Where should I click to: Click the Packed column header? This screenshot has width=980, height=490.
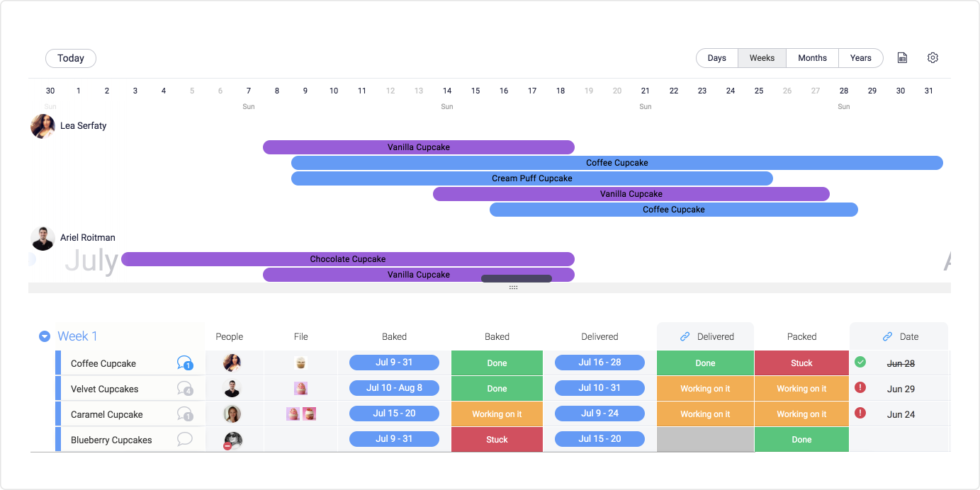coord(801,337)
